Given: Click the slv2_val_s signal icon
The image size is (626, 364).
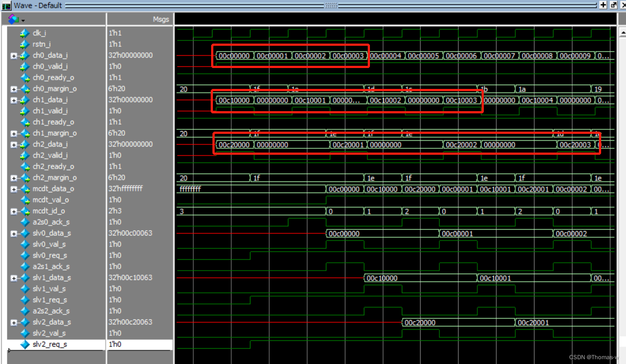Looking at the screenshot, I should [25, 333].
